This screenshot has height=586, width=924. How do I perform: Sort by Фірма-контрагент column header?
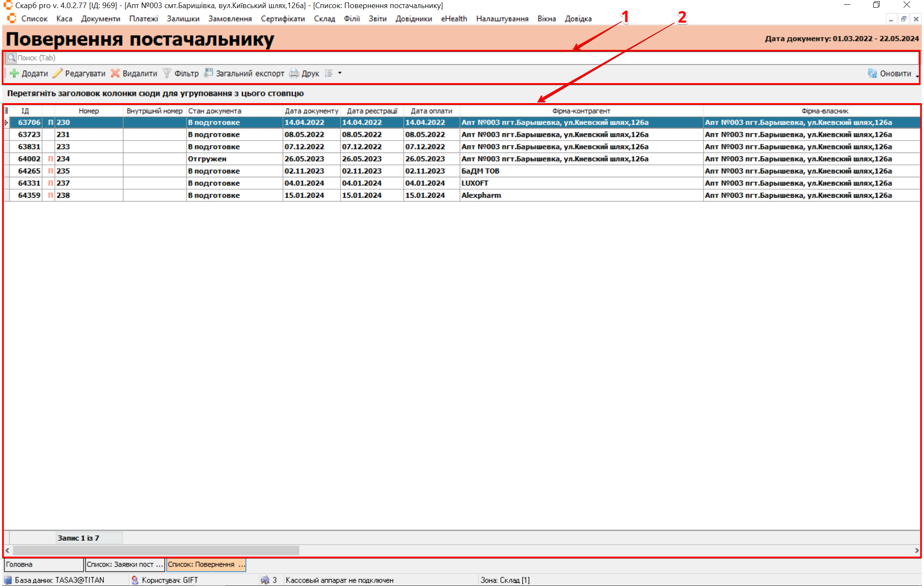[581, 111]
